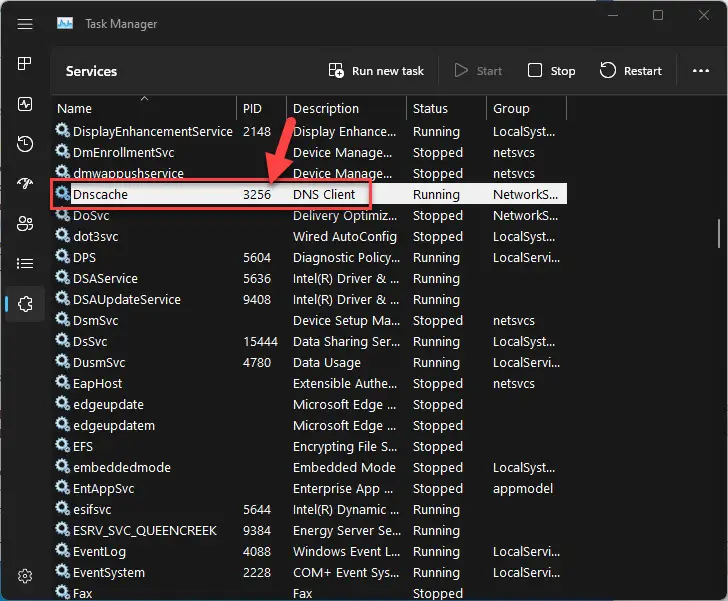Select the EFS service
The width and height of the screenshot is (728, 601).
(309, 446)
